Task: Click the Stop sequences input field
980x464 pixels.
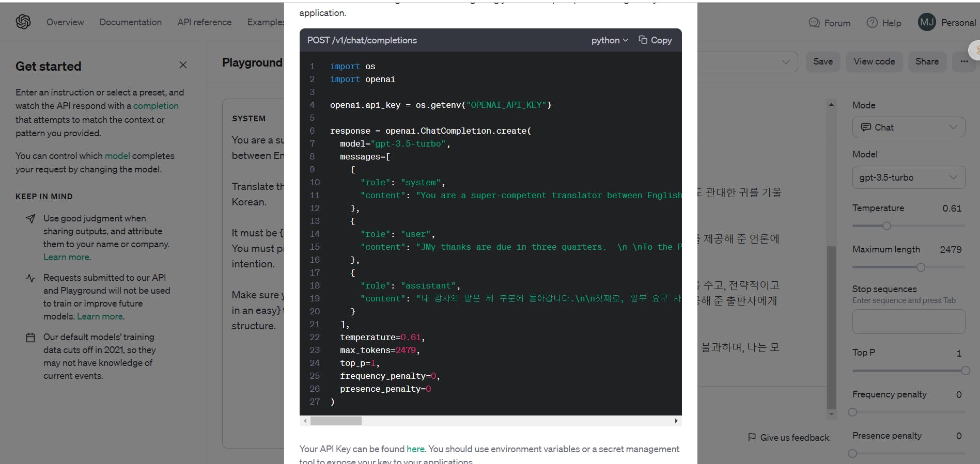Action: tap(909, 322)
